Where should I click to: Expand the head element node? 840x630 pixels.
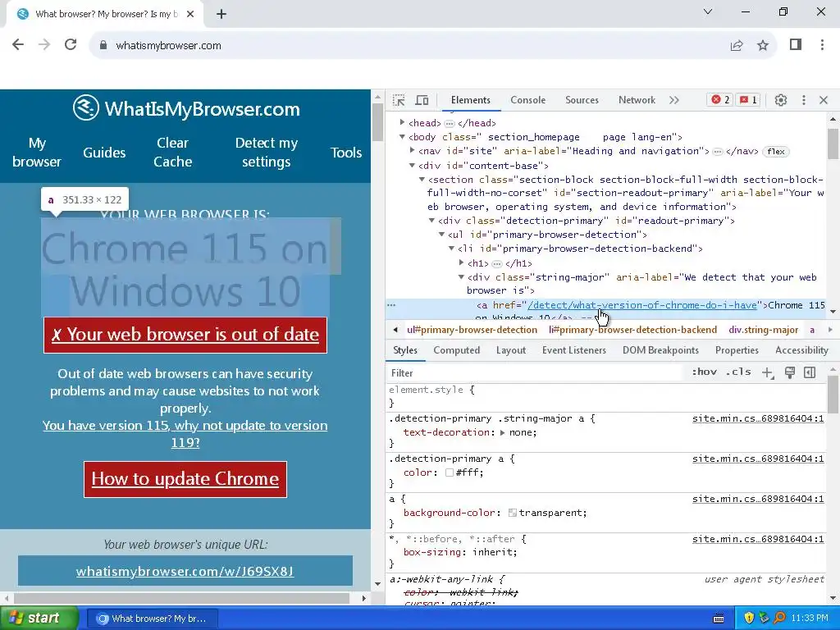point(402,123)
